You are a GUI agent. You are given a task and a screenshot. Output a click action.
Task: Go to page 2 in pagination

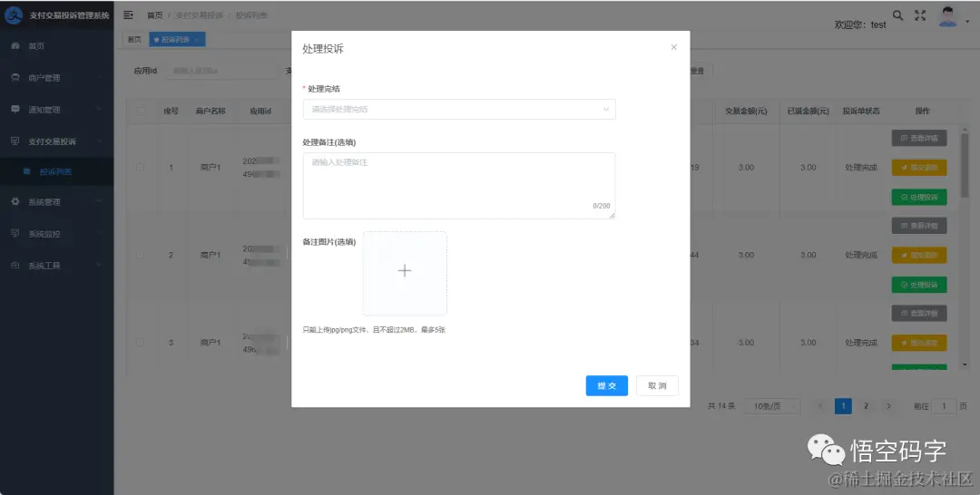tap(866, 406)
